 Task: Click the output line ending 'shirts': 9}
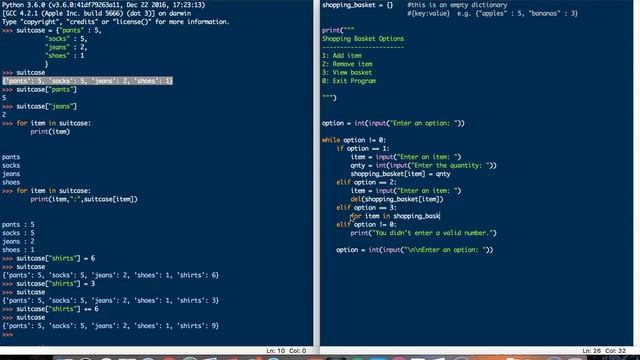pyautogui.click(x=111, y=326)
